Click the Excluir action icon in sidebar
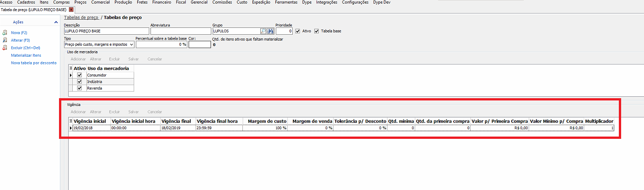This screenshot has width=644, height=190. (5, 47)
